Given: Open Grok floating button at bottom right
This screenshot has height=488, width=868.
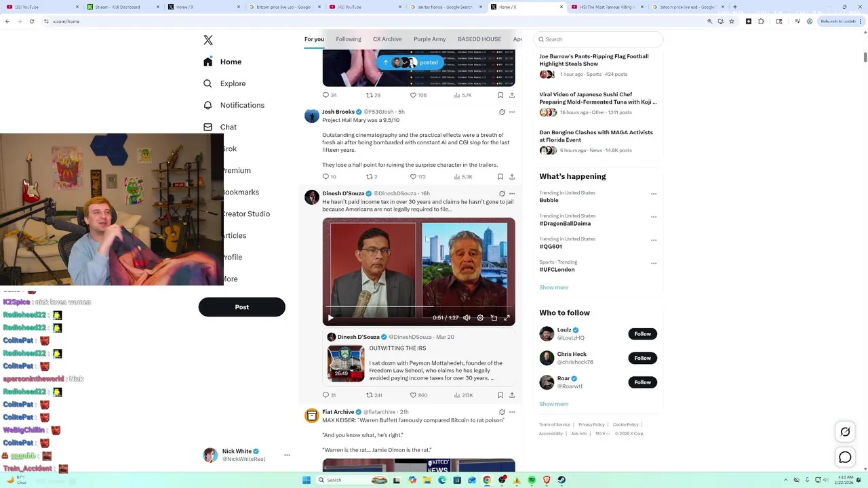Looking at the screenshot, I should 845,432.
